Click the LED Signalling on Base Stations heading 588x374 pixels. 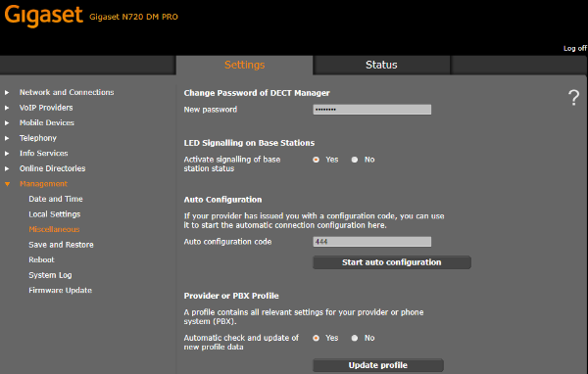pos(249,143)
